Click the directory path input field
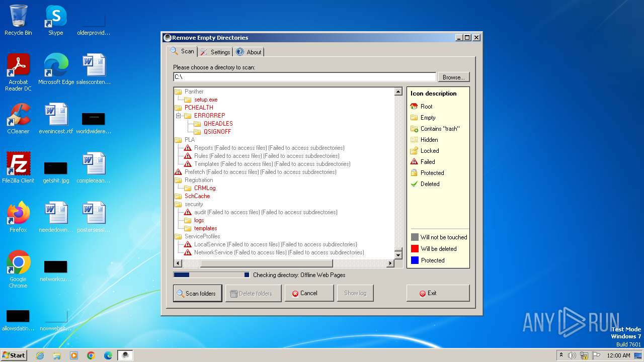Viewport: 644px width, 362px height. pos(304,77)
